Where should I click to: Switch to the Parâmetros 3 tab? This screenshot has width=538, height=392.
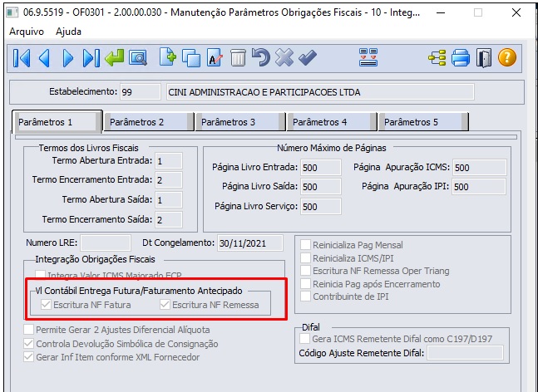click(x=240, y=122)
